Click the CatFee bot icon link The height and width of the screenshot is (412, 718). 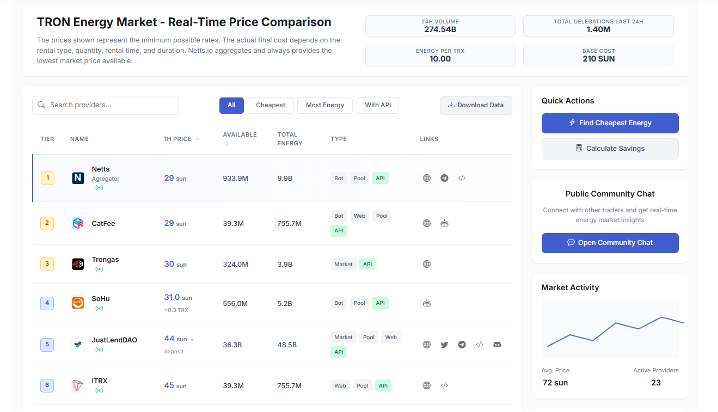click(x=444, y=222)
